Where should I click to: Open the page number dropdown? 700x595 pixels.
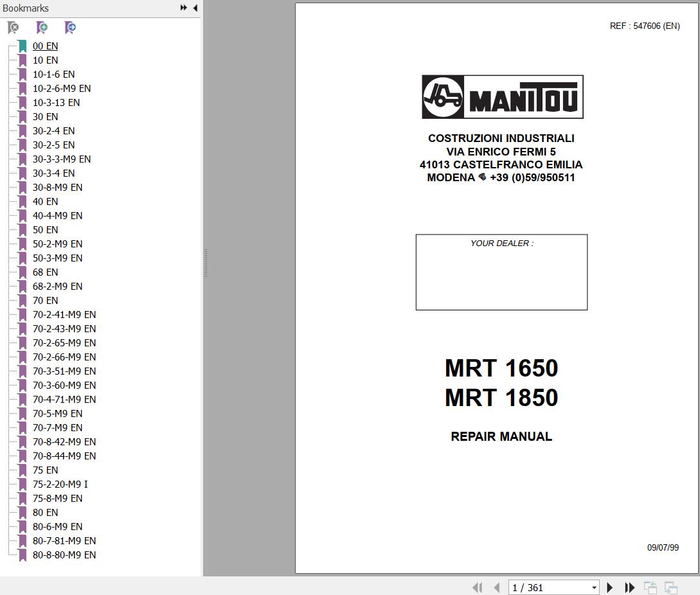click(594, 587)
